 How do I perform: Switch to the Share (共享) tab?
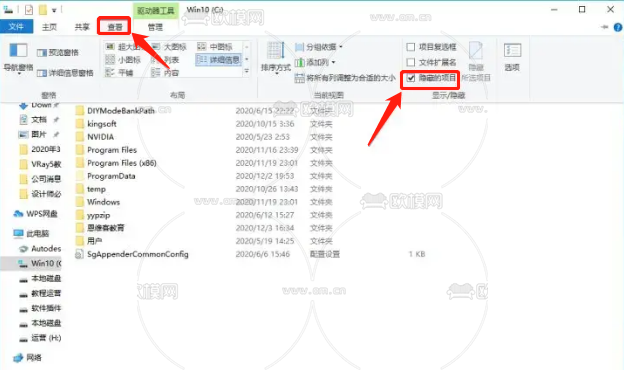[82, 27]
